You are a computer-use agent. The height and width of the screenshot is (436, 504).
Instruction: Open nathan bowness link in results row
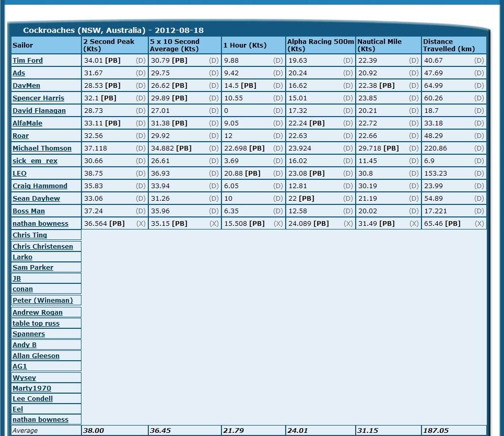point(40,224)
